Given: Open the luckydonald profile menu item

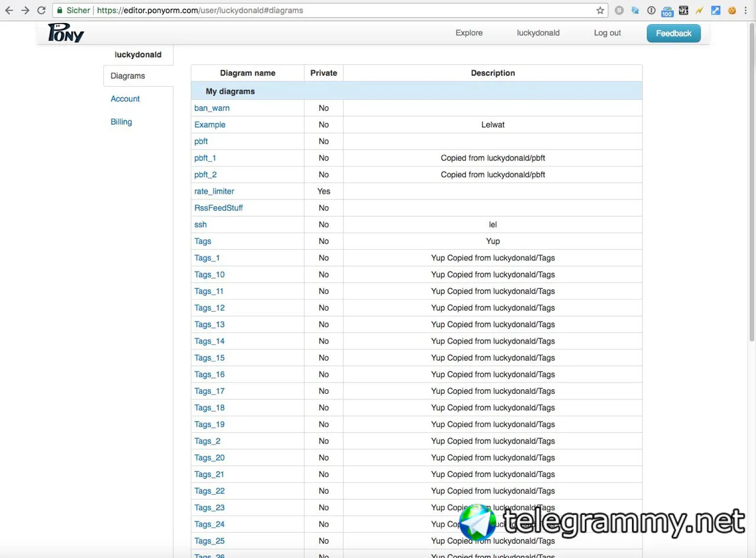Looking at the screenshot, I should [538, 33].
